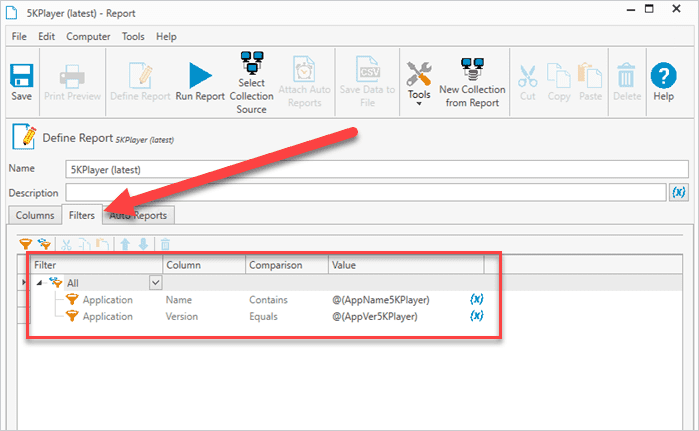The width and height of the screenshot is (699, 431).
Task: Open Help with the question mark icon
Action: 663,75
